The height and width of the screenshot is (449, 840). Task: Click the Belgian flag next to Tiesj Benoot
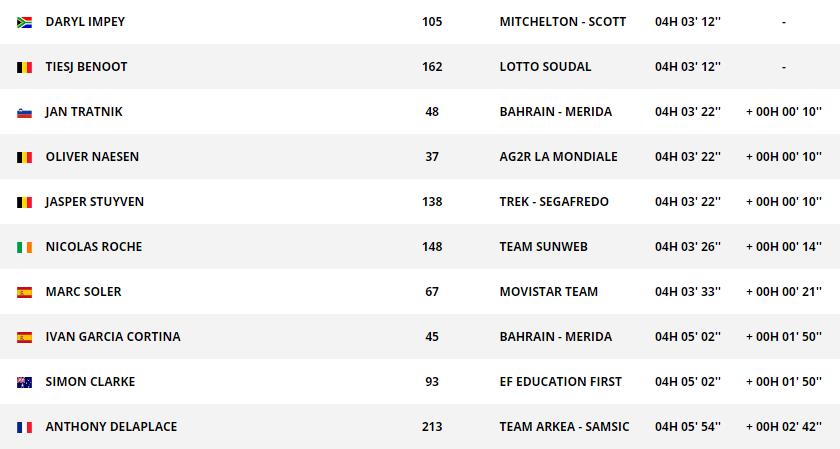click(24, 67)
